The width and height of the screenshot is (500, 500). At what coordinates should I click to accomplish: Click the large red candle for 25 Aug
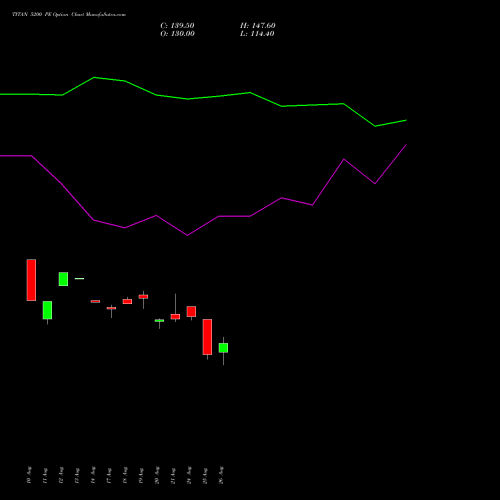point(207,337)
